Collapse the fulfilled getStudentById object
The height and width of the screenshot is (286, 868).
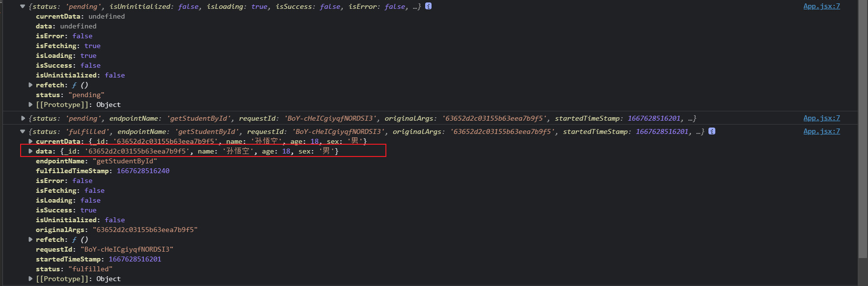coord(23,131)
